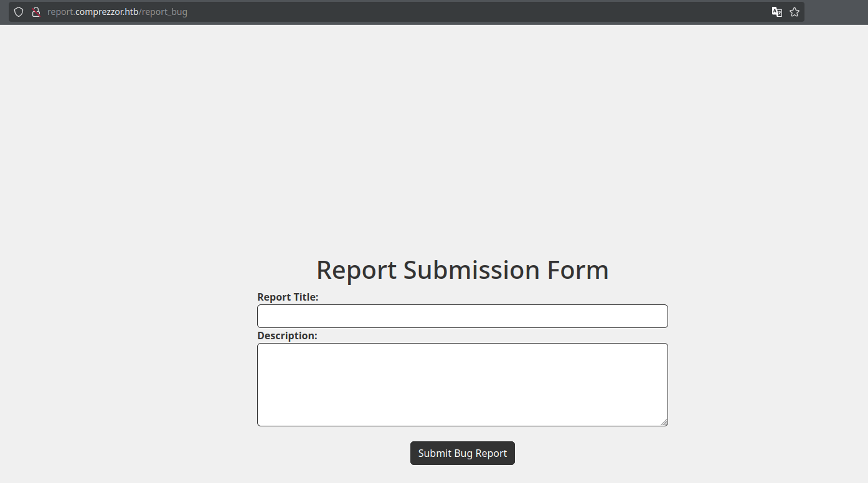Open the shield tracking protection panel

(19, 12)
